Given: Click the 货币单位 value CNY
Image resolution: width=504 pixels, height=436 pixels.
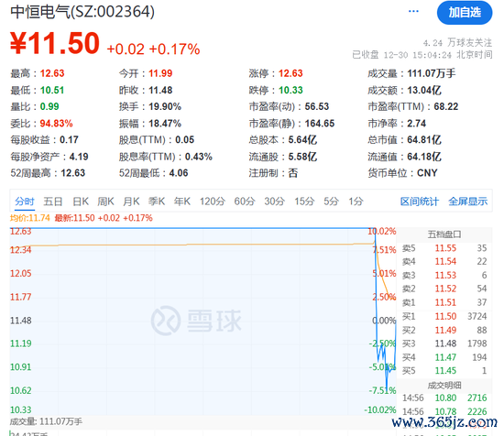Looking at the screenshot, I should point(427,173).
